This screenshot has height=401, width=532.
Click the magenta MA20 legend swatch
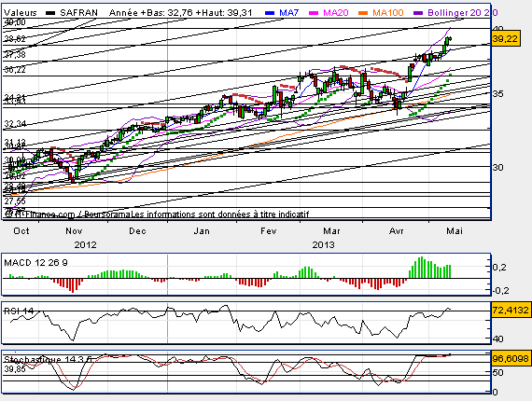click(x=314, y=13)
